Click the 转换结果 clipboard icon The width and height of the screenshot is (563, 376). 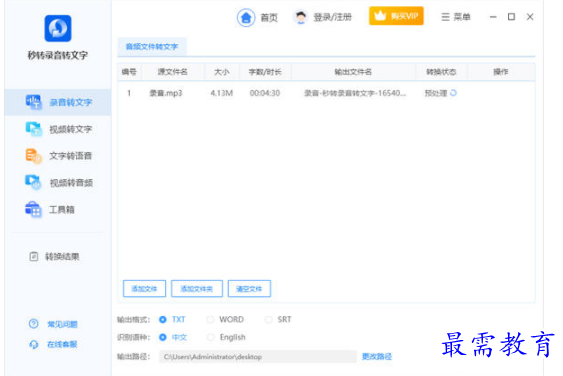34,256
